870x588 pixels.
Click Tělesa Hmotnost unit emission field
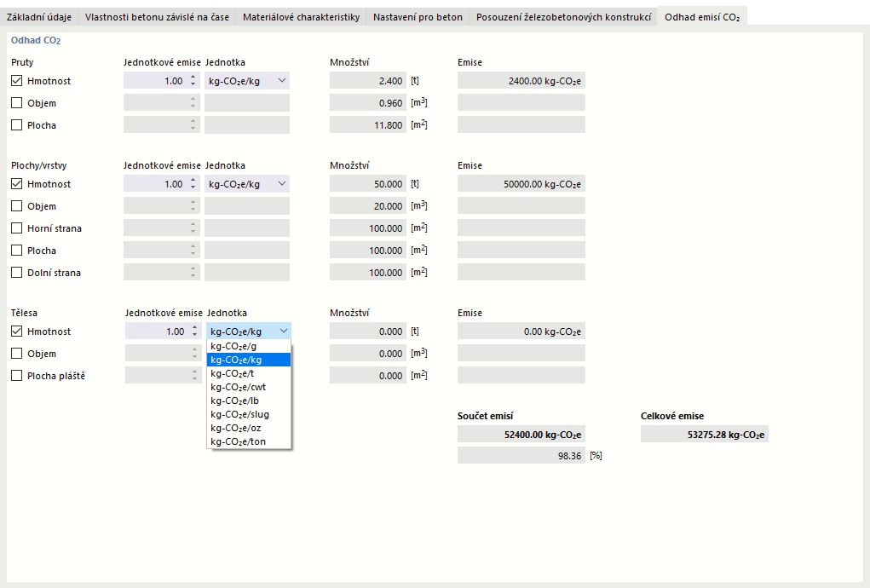[x=158, y=331]
